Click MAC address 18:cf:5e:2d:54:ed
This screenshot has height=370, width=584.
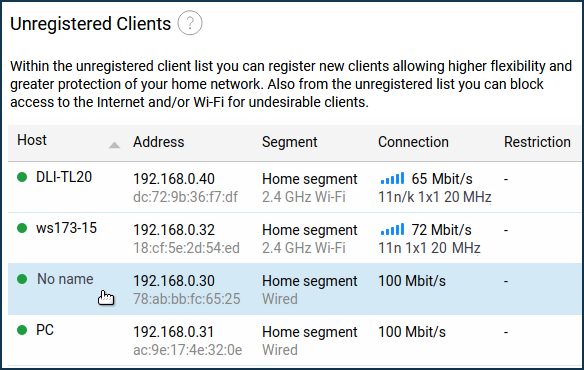tap(186, 248)
